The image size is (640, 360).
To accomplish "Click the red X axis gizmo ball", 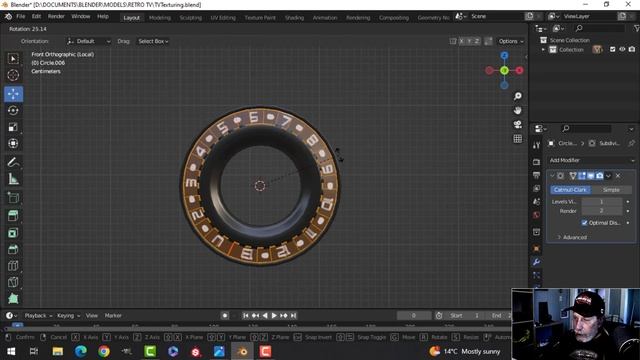I will (519, 70).
